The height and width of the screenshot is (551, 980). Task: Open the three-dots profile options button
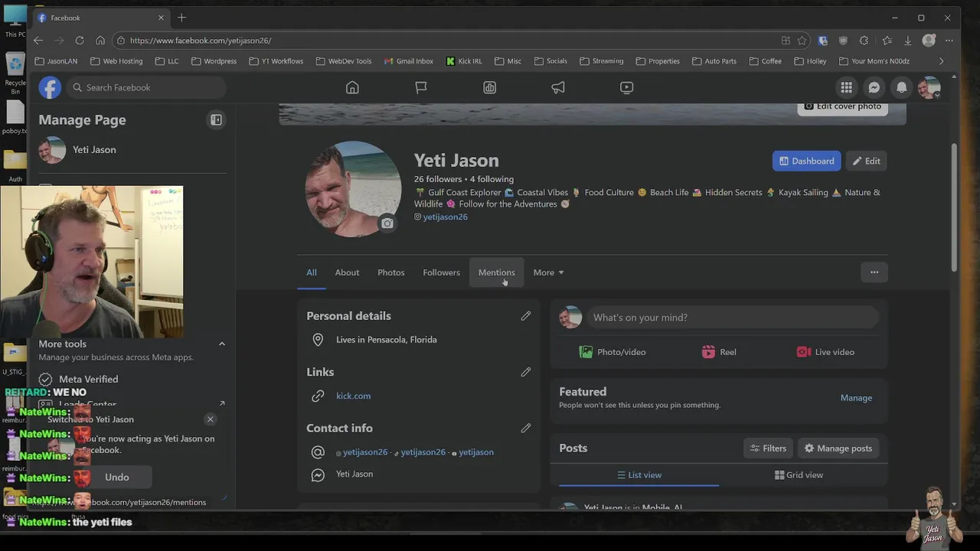874,272
